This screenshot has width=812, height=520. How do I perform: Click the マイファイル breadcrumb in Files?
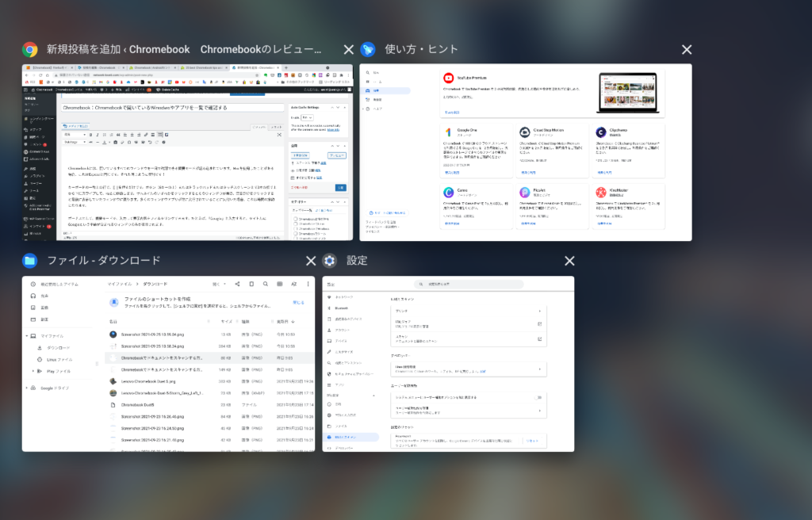click(x=119, y=284)
